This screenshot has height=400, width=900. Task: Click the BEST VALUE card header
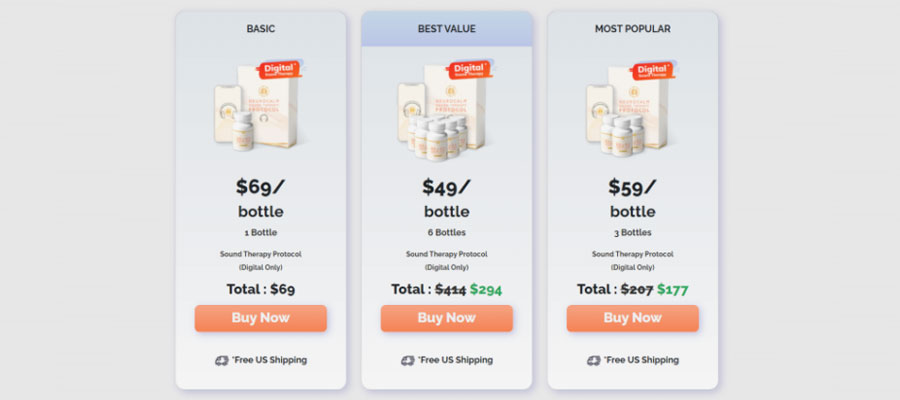coord(447,29)
